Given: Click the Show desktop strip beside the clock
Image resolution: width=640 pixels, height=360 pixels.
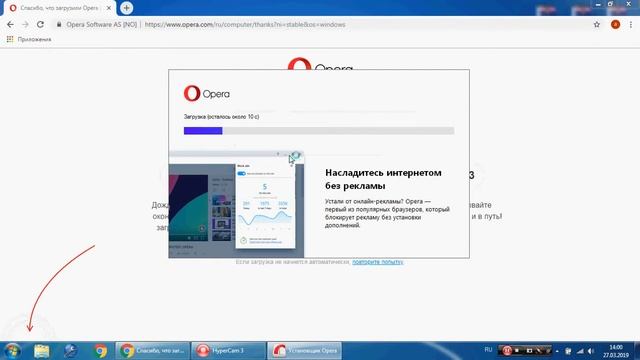Looking at the screenshot, I should 637,351.
